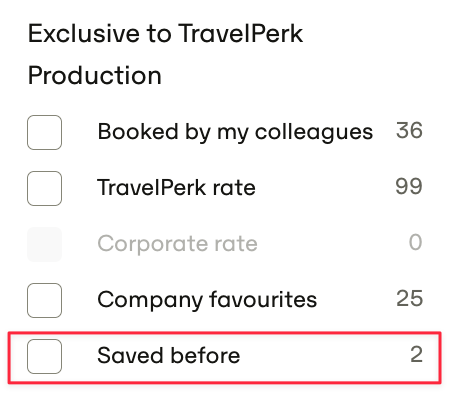The width and height of the screenshot is (449, 397).
Task: Toggle the Saved before checkbox
Action: [44, 356]
